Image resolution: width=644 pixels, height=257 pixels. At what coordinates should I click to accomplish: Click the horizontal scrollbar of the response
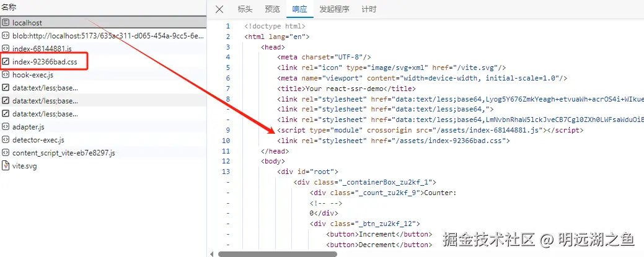click(278, 254)
